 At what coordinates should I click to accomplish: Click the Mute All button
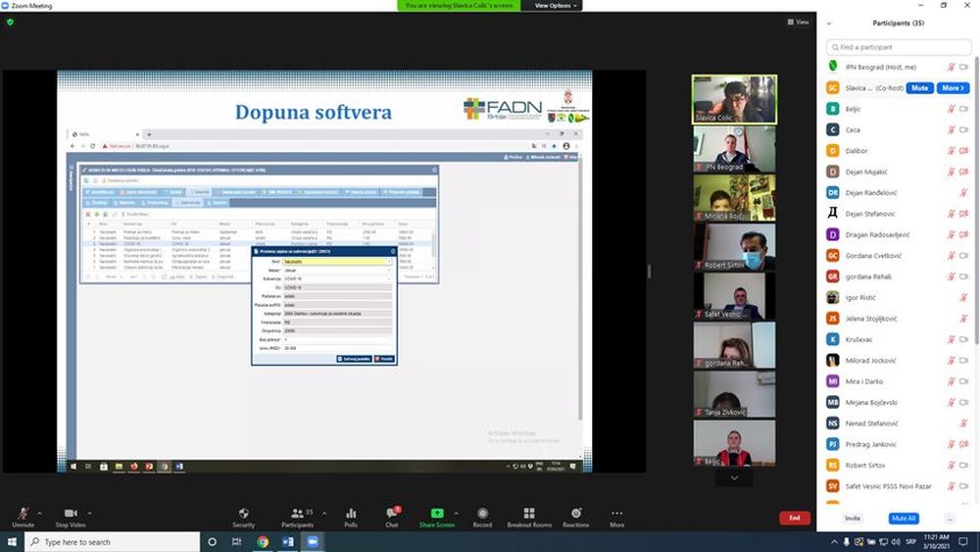(904, 519)
